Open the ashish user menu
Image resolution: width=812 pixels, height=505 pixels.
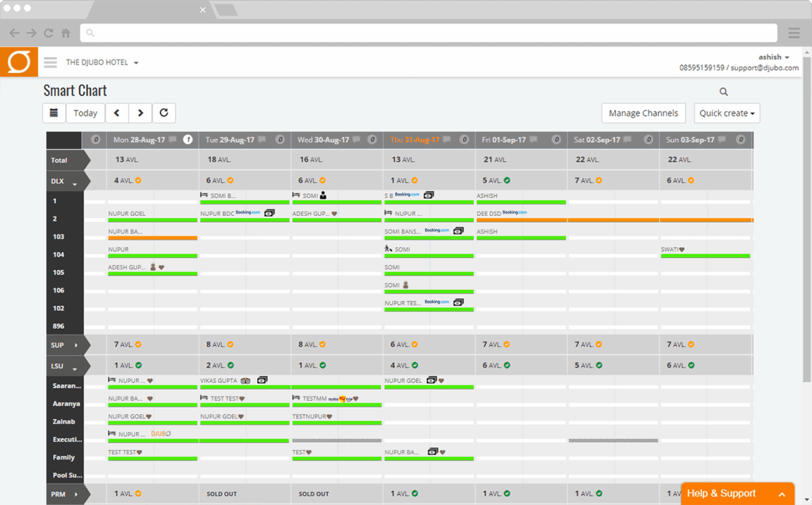(x=773, y=57)
